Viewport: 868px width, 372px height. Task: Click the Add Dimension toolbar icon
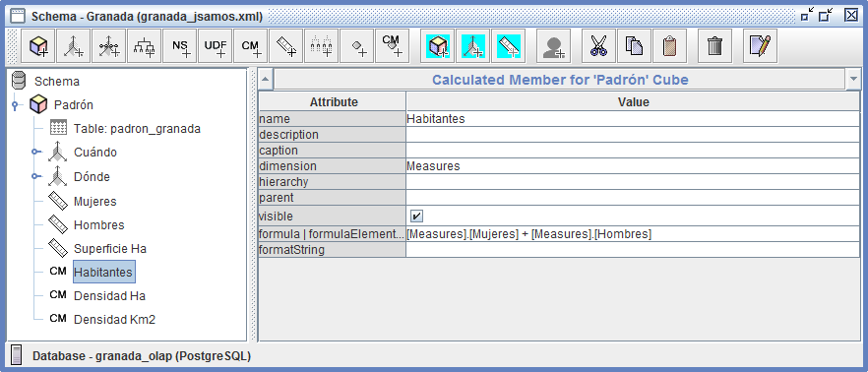[x=74, y=45]
